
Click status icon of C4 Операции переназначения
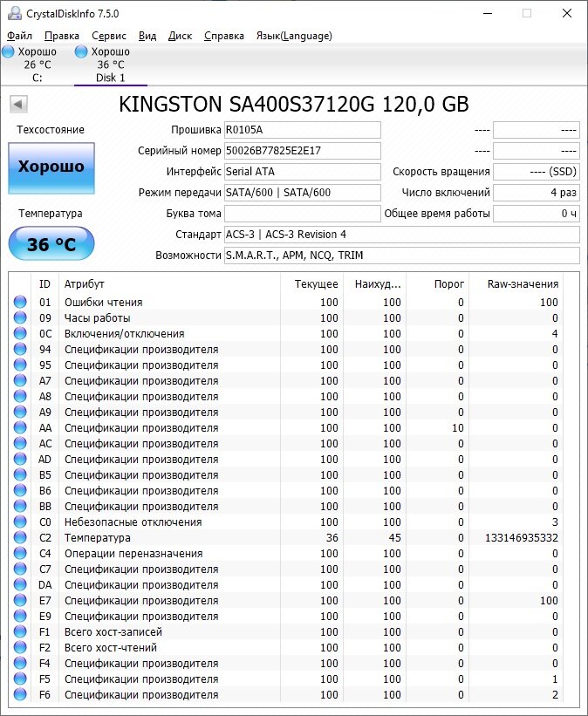20,553
